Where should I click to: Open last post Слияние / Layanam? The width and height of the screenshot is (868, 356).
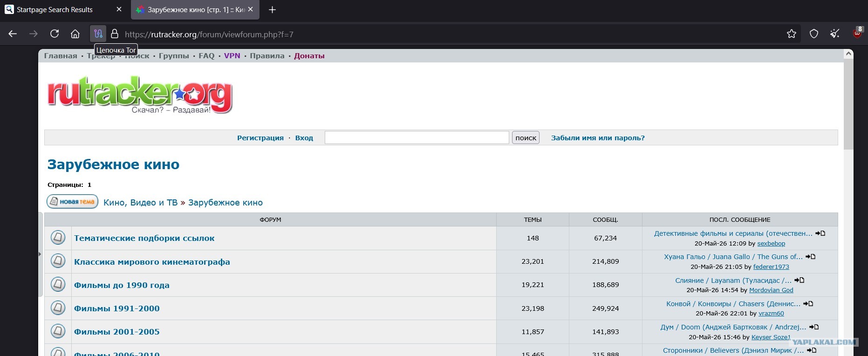733,281
